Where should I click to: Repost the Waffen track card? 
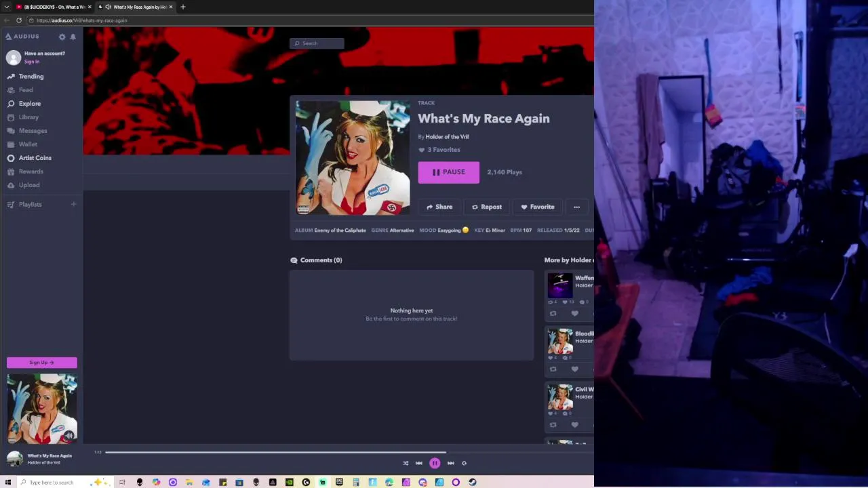(x=553, y=314)
